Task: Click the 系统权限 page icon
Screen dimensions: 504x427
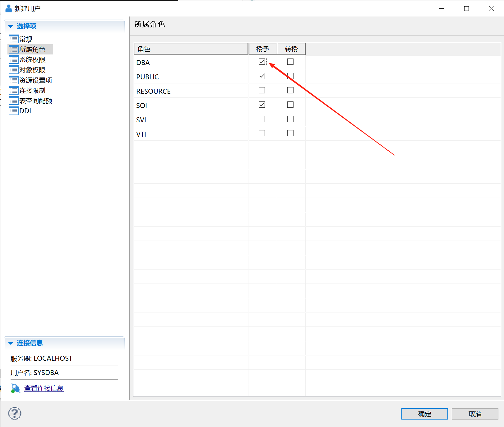Action: (x=14, y=60)
